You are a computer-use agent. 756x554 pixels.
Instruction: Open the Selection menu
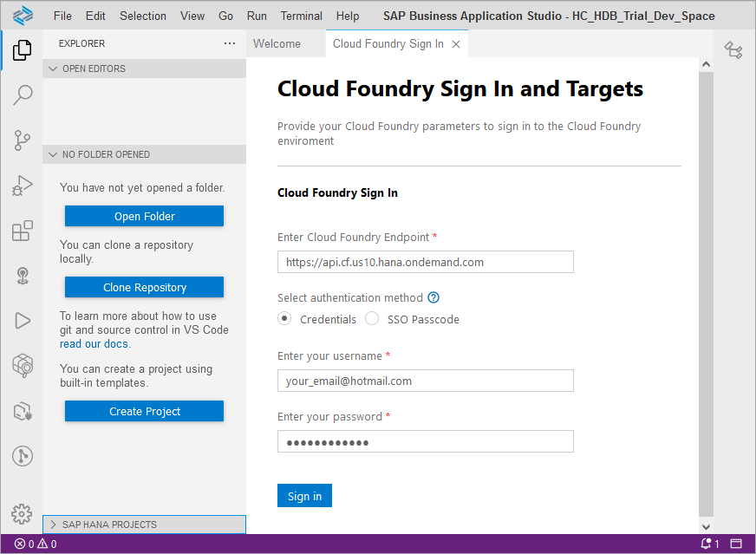(x=143, y=16)
